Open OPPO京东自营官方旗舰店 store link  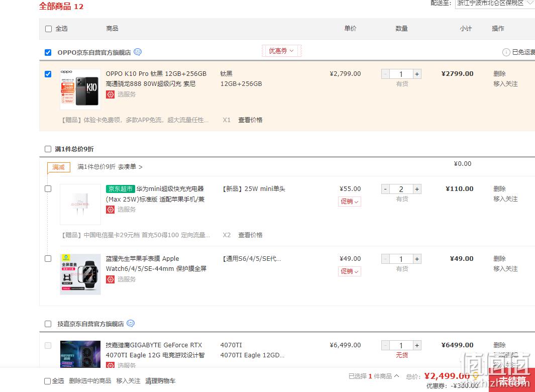click(94, 53)
